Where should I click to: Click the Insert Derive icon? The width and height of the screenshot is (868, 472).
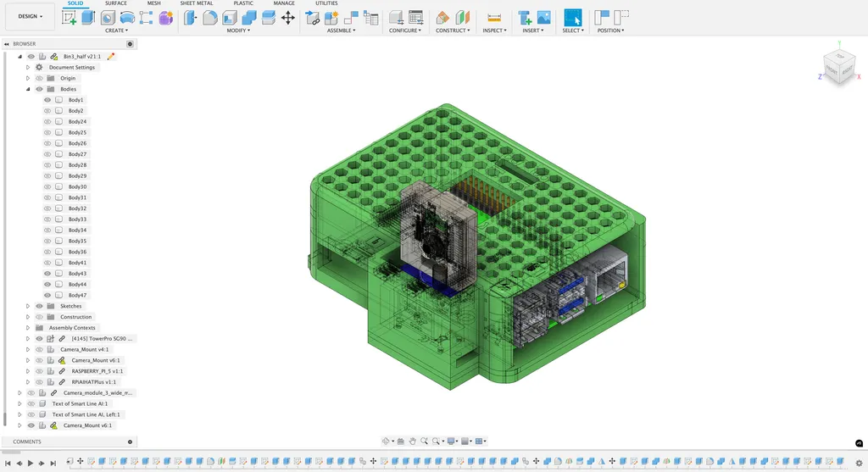click(525, 18)
